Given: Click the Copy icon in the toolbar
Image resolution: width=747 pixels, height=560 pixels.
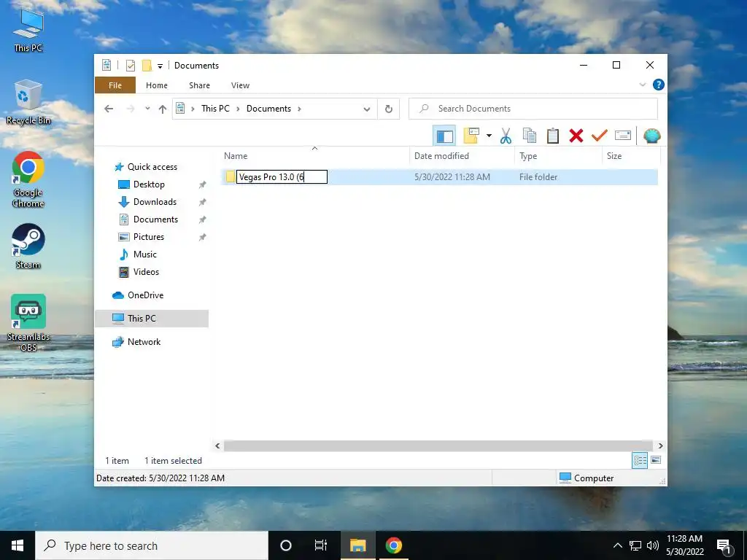Looking at the screenshot, I should (x=530, y=136).
